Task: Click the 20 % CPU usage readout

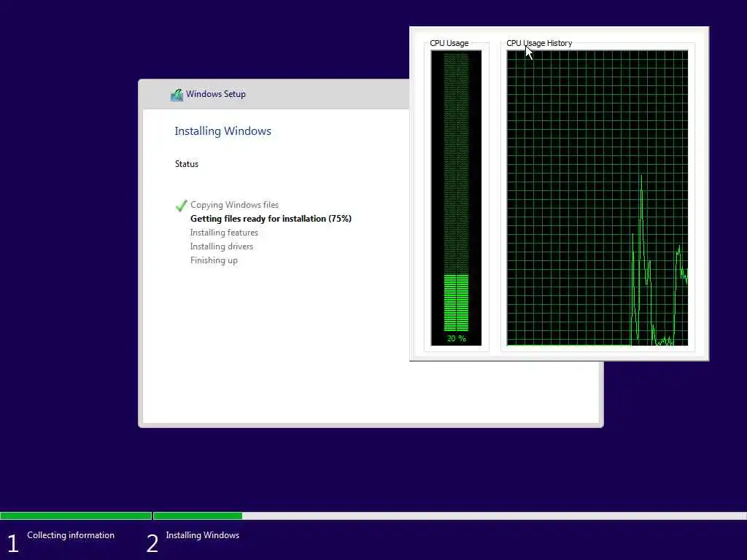Action: coord(457,338)
